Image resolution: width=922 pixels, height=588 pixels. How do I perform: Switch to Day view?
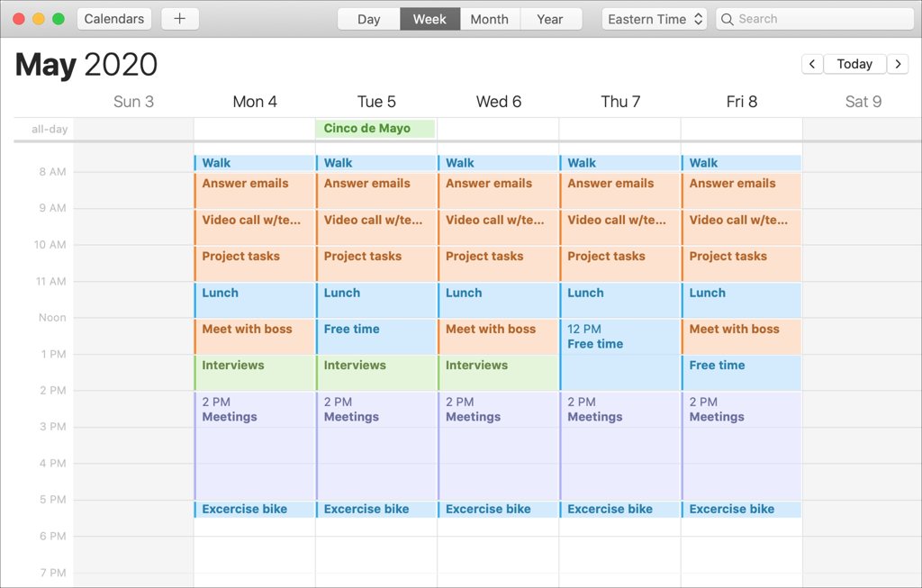point(368,19)
